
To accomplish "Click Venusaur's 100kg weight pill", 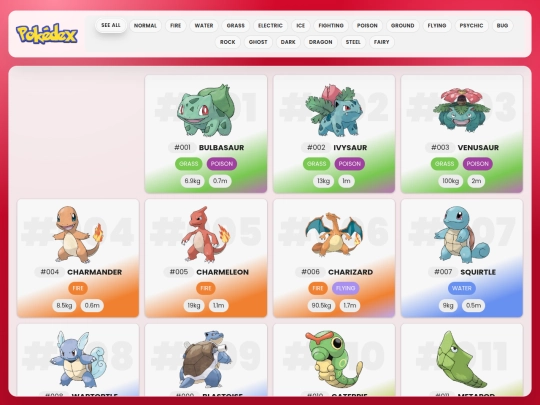I will point(450,181).
